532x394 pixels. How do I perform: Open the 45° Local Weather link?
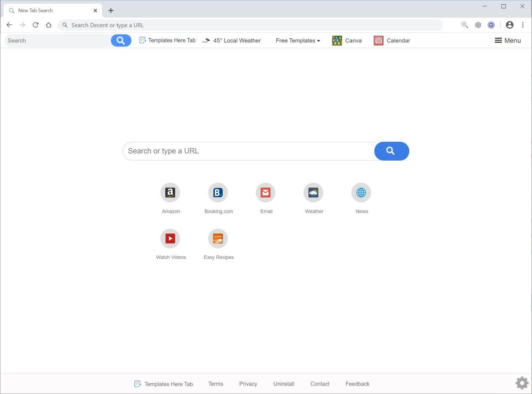232,40
